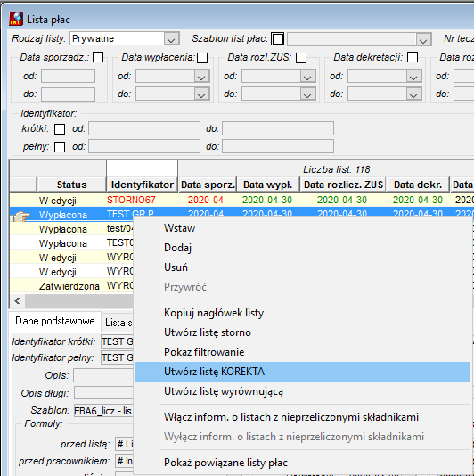Viewport: 474px width, 476px height.
Task: Click Utwórz listę KOREKTA menu entry
Action: pyautogui.click(x=303, y=372)
